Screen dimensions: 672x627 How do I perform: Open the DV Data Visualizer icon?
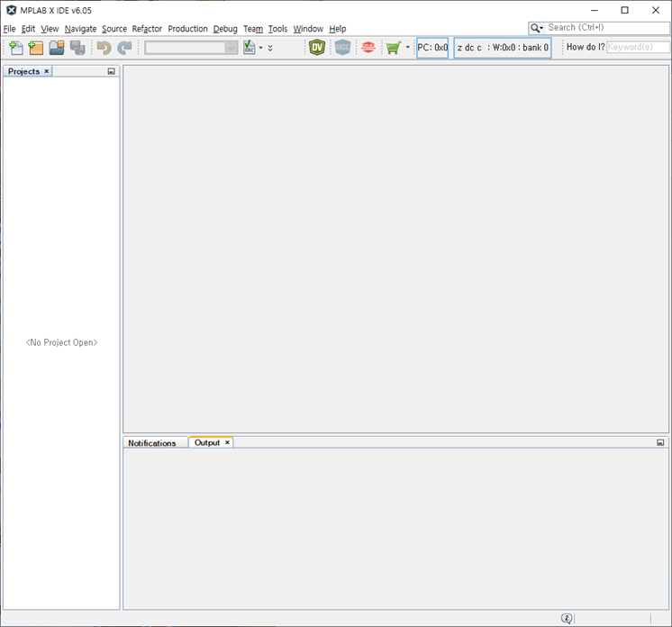click(317, 47)
